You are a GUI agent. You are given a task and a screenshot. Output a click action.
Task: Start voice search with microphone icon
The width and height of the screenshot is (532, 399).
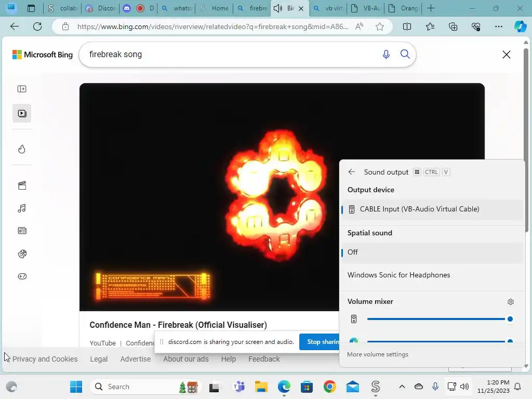pos(386,54)
